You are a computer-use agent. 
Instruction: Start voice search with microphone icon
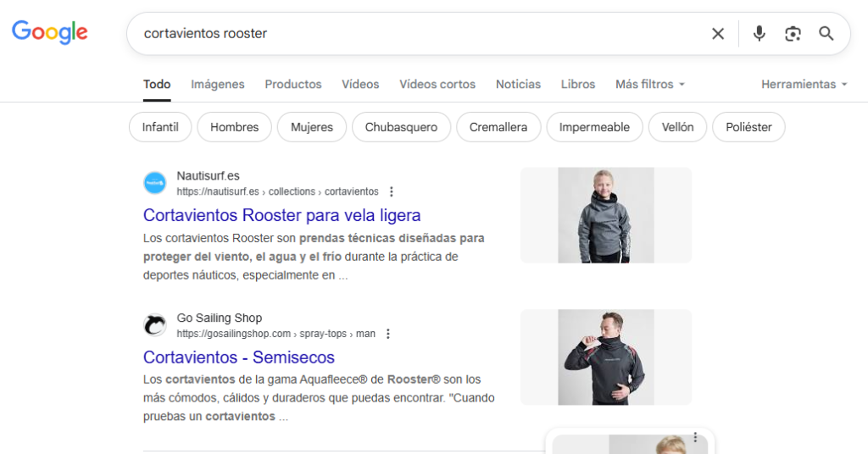pyautogui.click(x=759, y=34)
